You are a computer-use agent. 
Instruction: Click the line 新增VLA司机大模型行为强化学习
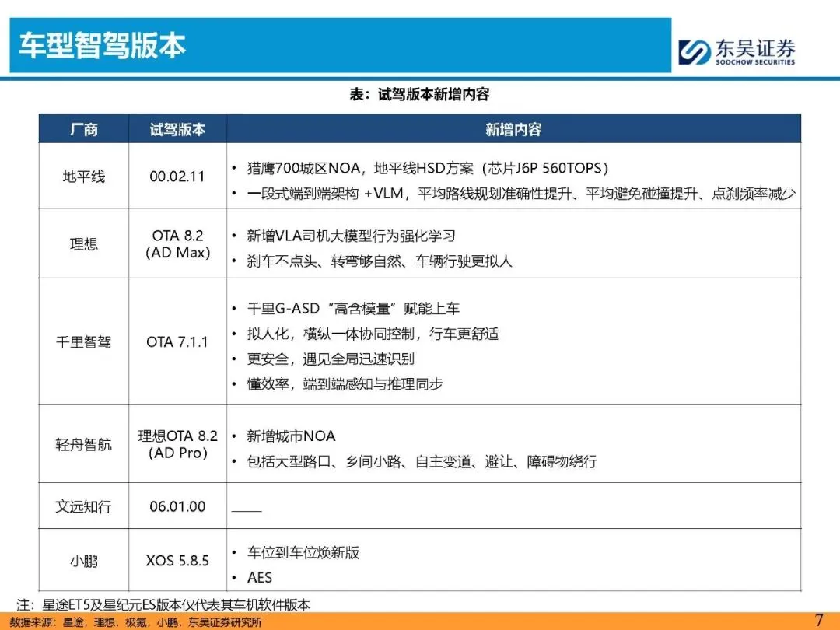coord(351,236)
